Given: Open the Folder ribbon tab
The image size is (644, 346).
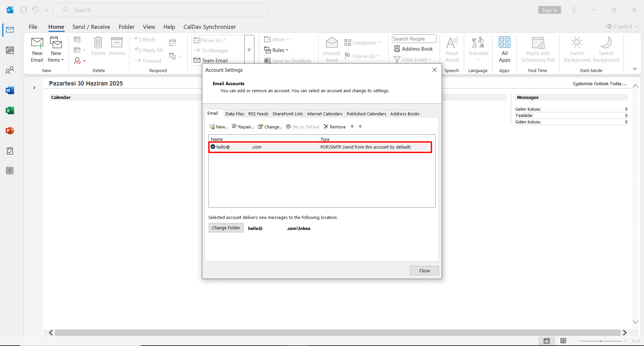Looking at the screenshot, I should click(x=127, y=27).
